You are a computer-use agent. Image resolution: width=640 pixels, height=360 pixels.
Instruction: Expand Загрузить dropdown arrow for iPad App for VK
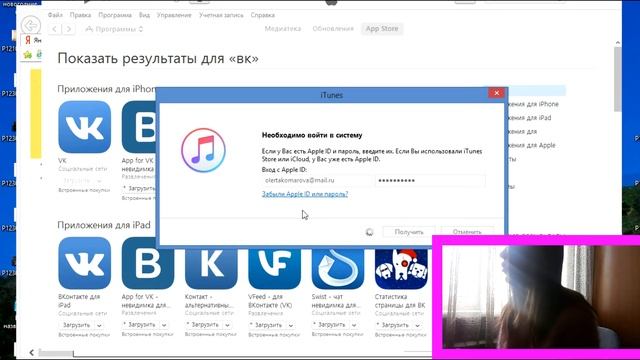point(164,325)
